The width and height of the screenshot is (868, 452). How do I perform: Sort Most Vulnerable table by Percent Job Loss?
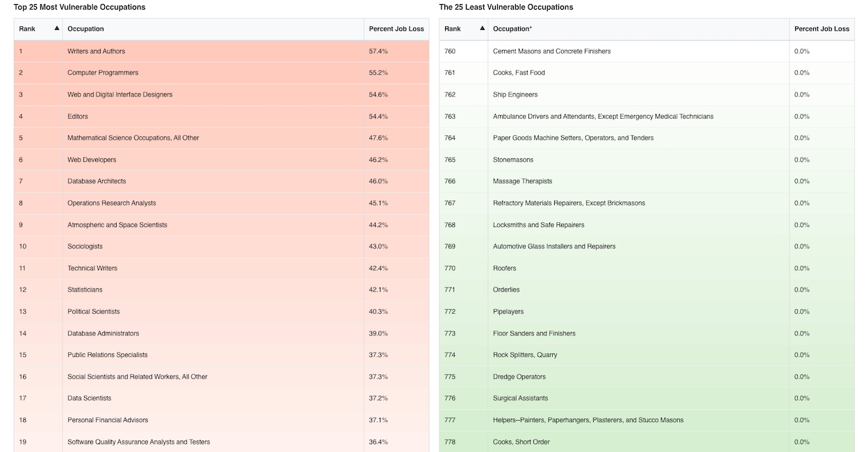point(396,29)
